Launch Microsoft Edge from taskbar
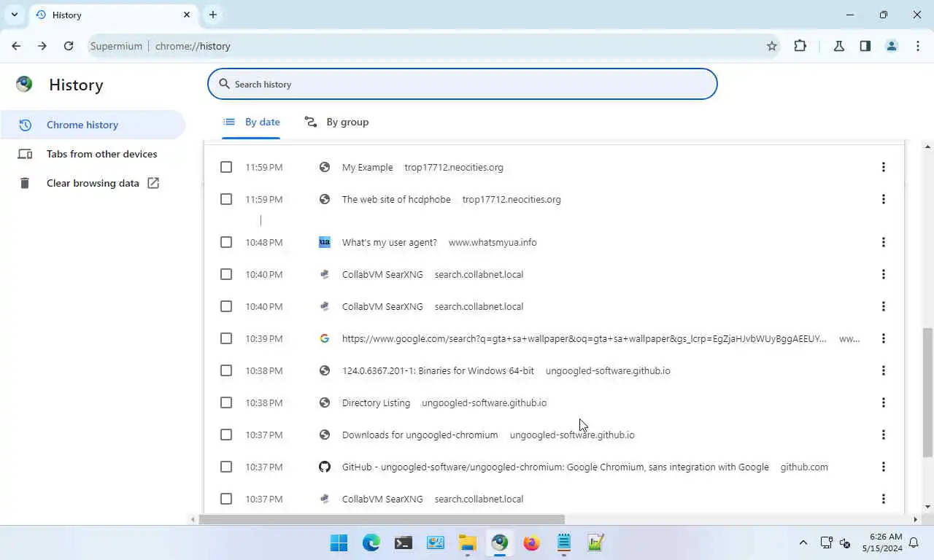Viewport: 934px width, 560px height. 371,542
